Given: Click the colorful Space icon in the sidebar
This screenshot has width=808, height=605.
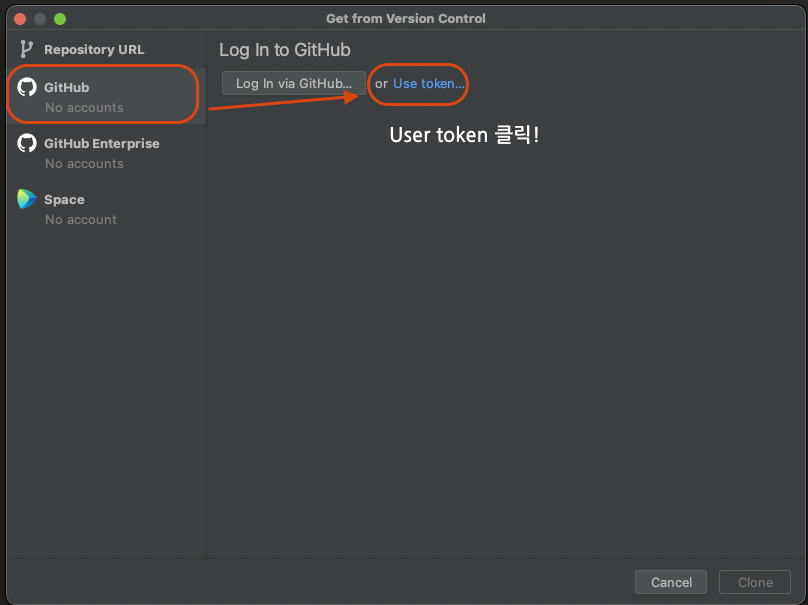Looking at the screenshot, I should click(x=26, y=199).
